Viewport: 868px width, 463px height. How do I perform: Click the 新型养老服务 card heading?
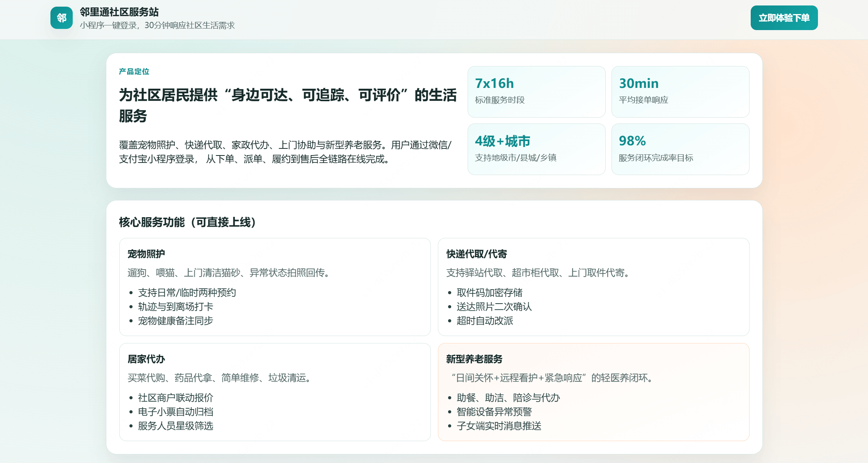[x=474, y=359]
